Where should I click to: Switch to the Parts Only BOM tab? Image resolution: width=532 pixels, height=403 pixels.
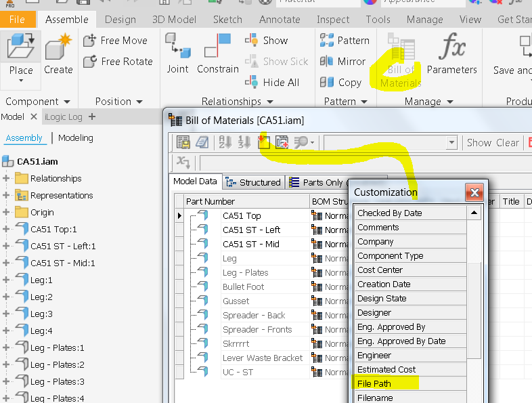coord(317,182)
